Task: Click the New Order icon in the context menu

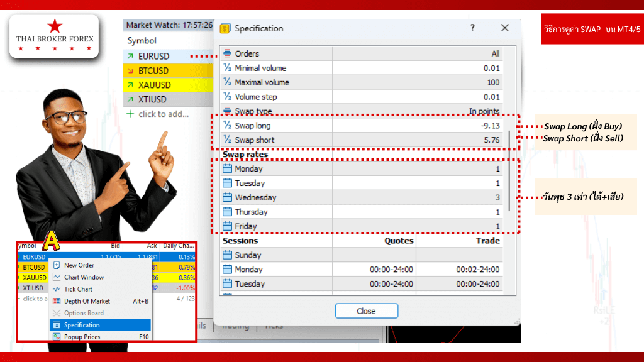Action: pos(57,265)
